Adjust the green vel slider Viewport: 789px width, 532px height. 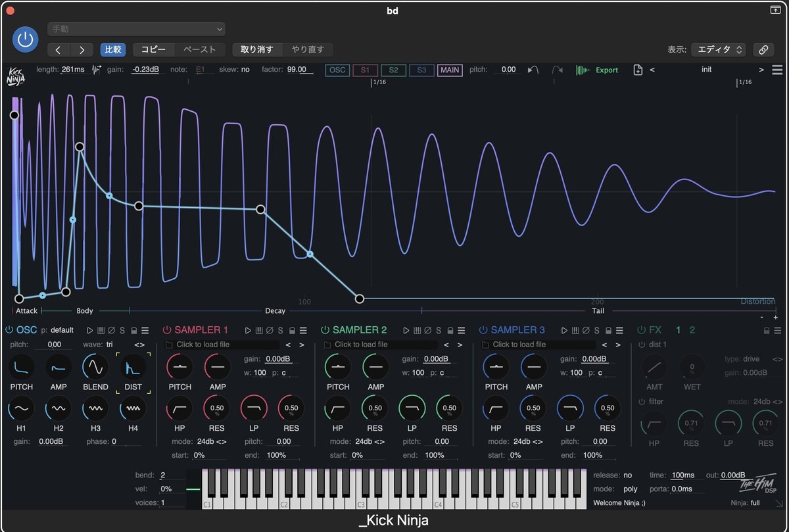tap(195, 489)
